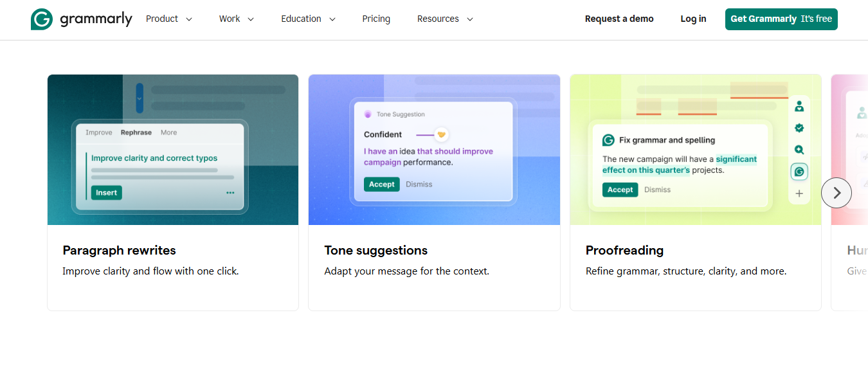
Task: Click the person icon in proofreading sidebar
Action: tap(799, 107)
